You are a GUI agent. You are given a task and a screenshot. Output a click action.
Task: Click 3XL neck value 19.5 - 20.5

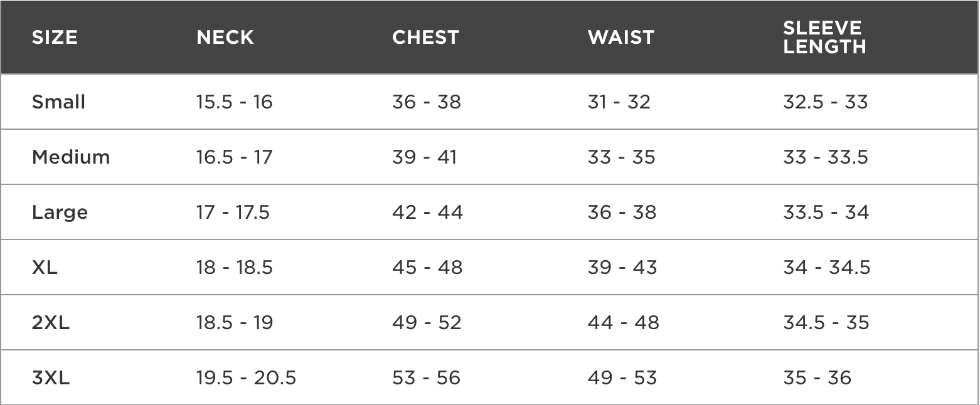point(246,377)
